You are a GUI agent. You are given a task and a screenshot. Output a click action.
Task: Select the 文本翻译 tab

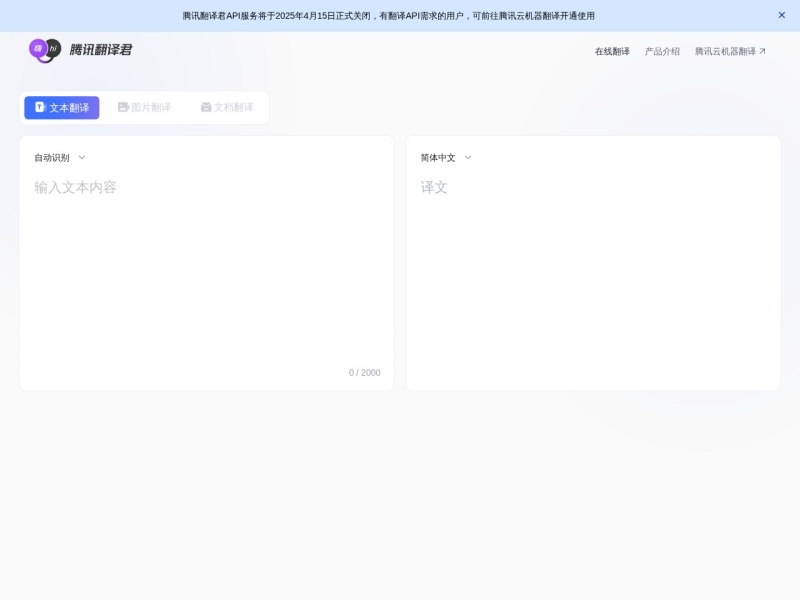point(62,108)
